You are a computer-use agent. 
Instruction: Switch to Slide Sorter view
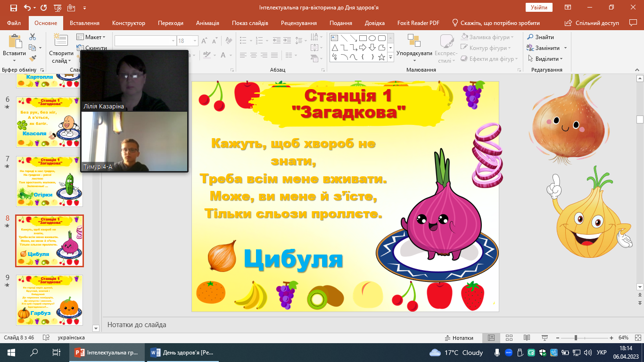tap(509, 338)
